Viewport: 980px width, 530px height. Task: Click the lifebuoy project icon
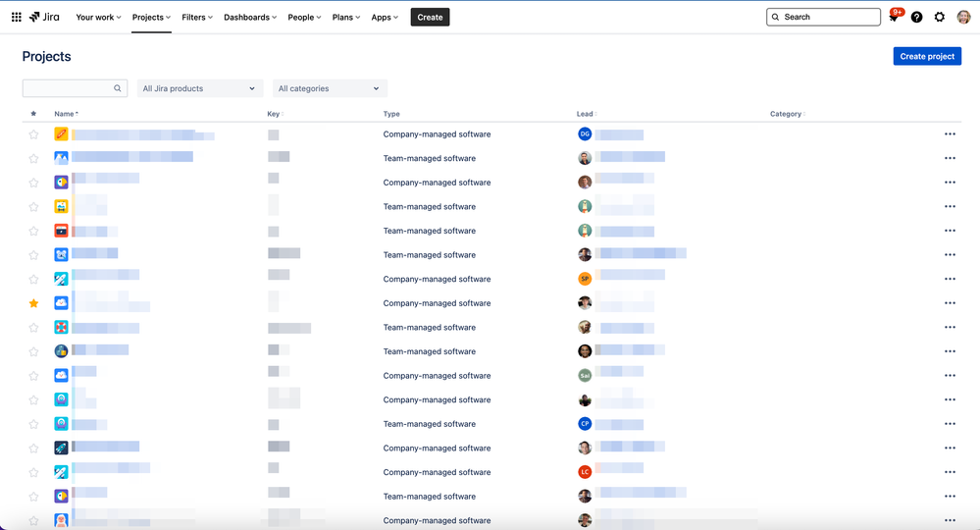(x=61, y=327)
